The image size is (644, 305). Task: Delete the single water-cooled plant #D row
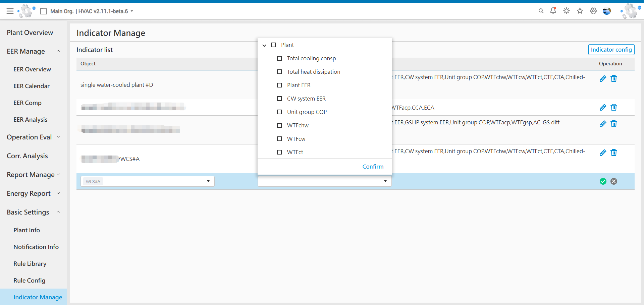(614, 78)
